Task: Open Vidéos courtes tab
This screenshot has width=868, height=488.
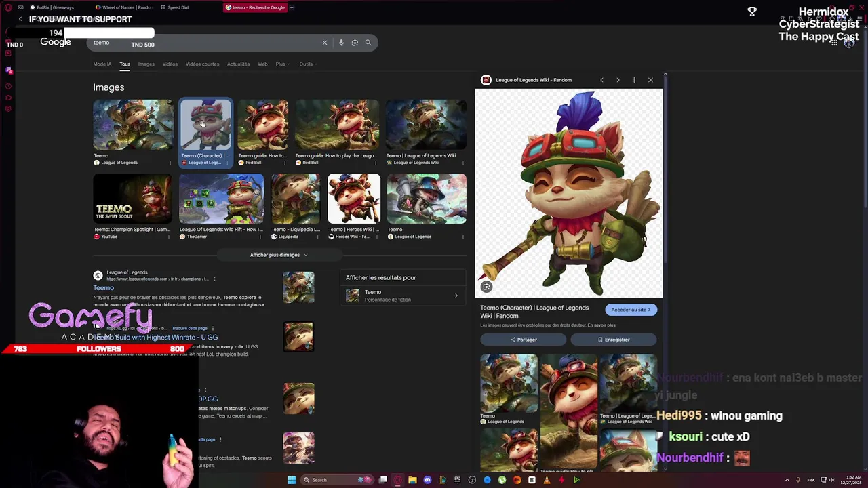Action: 202,64
